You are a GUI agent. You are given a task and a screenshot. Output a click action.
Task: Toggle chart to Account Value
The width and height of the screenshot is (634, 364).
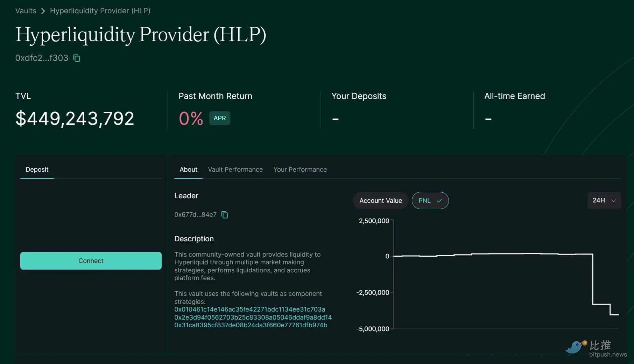(x=380, y=201)
